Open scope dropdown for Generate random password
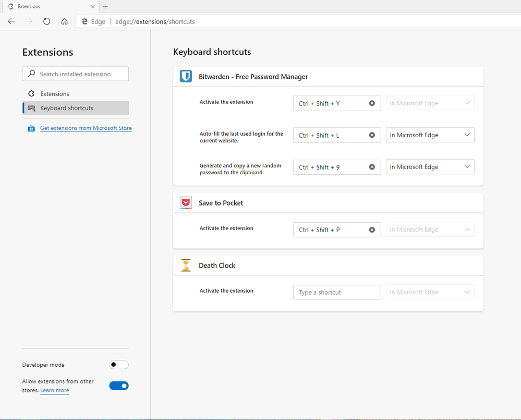This screenshot has height=420, width=521. pos(430,167)
